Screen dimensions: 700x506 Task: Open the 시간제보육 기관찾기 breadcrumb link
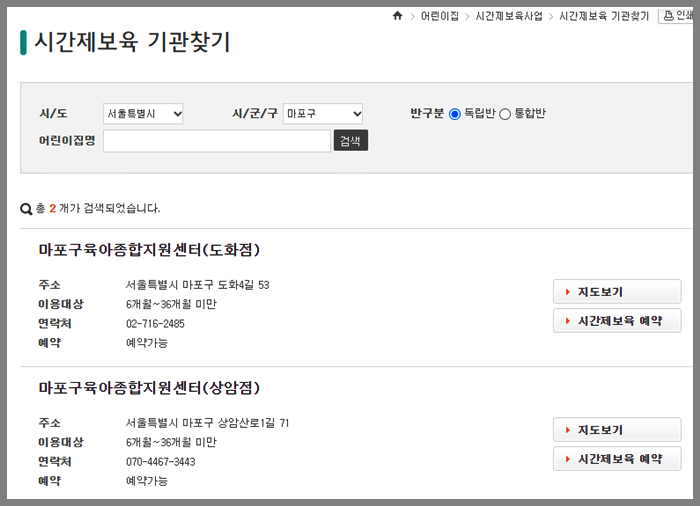[x=604, y=16]
